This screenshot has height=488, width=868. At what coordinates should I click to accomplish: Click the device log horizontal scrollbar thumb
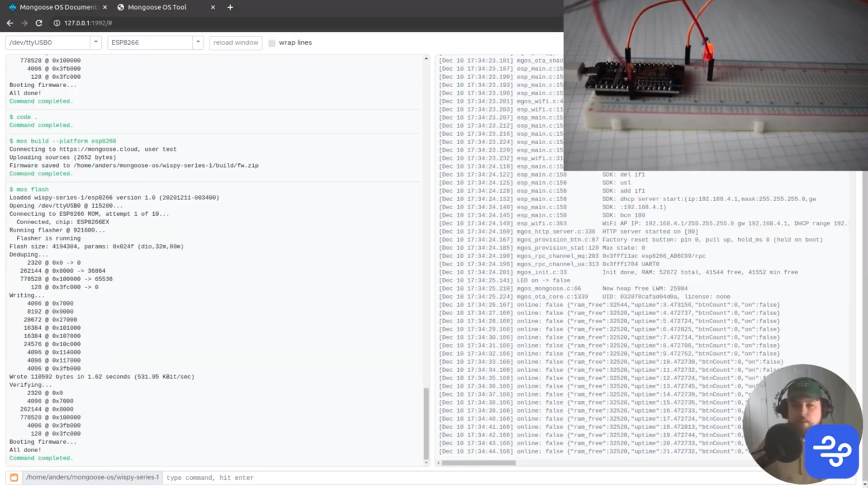tap(479, 463)
